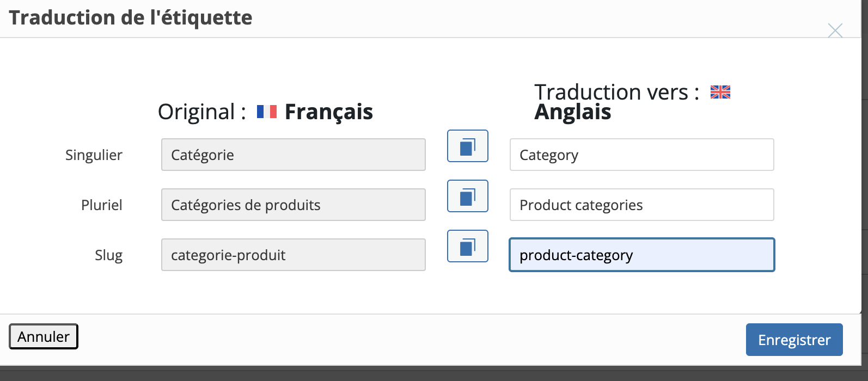This screenshot has width=868, height=381.
Task: Click the disabled 'Catégorie' original field
Action: coord(293,155)
